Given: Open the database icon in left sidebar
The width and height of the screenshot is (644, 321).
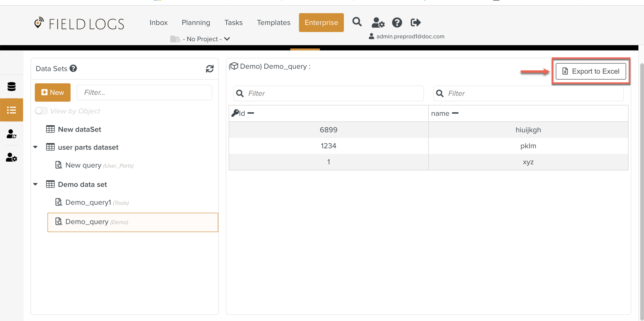Looking at the screenshot, I should pos(12,87).
